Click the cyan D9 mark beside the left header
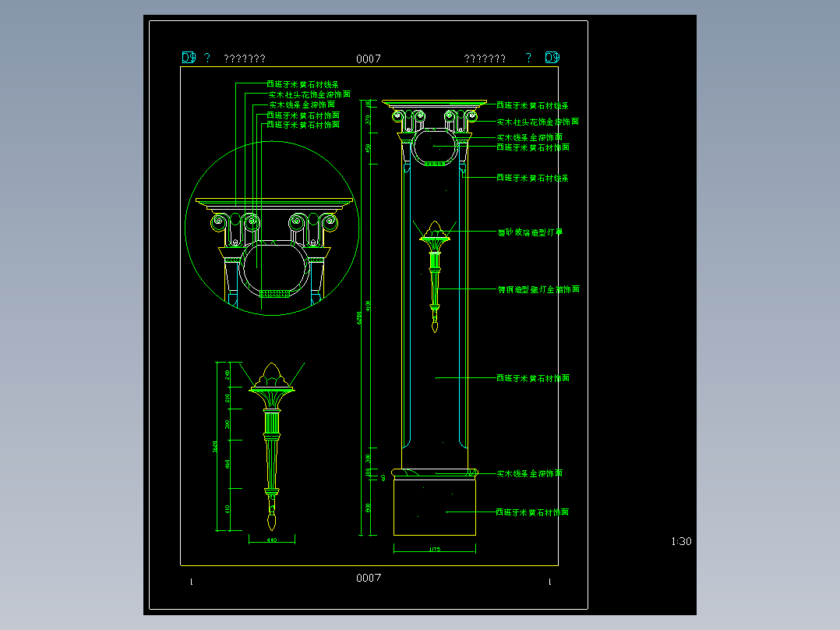Screen dimensions: 840x630 coord(189,58)
